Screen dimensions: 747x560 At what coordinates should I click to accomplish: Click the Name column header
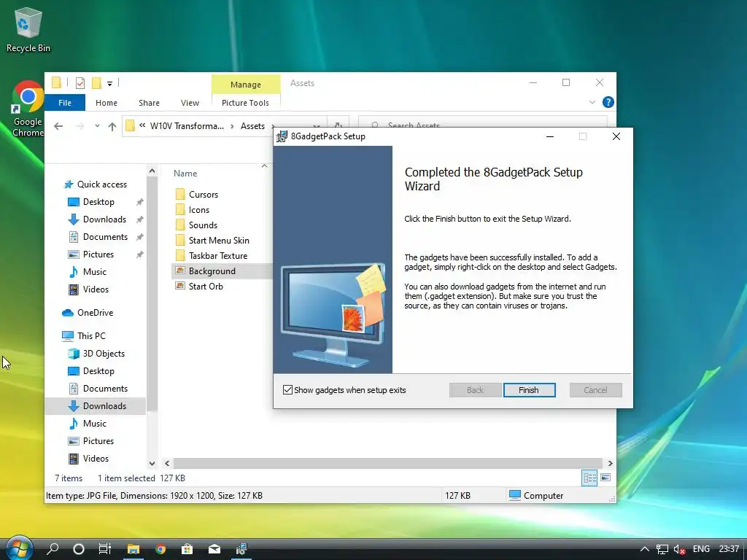point(185,174)
